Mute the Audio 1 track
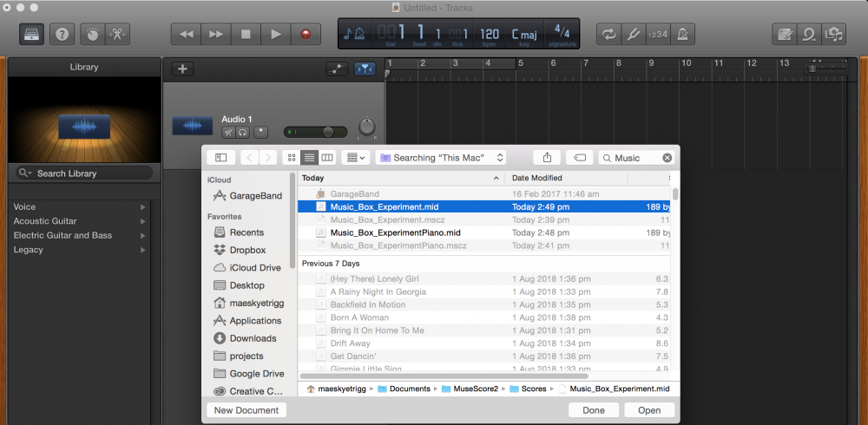 tap(228, 132)
